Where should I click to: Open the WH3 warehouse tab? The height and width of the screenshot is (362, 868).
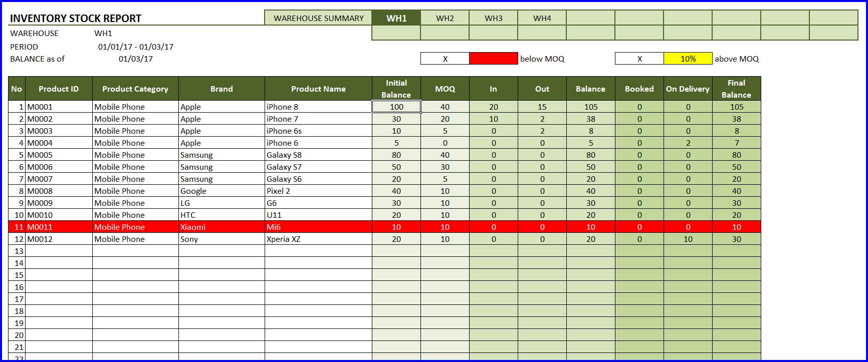click(x=494, y=18)
